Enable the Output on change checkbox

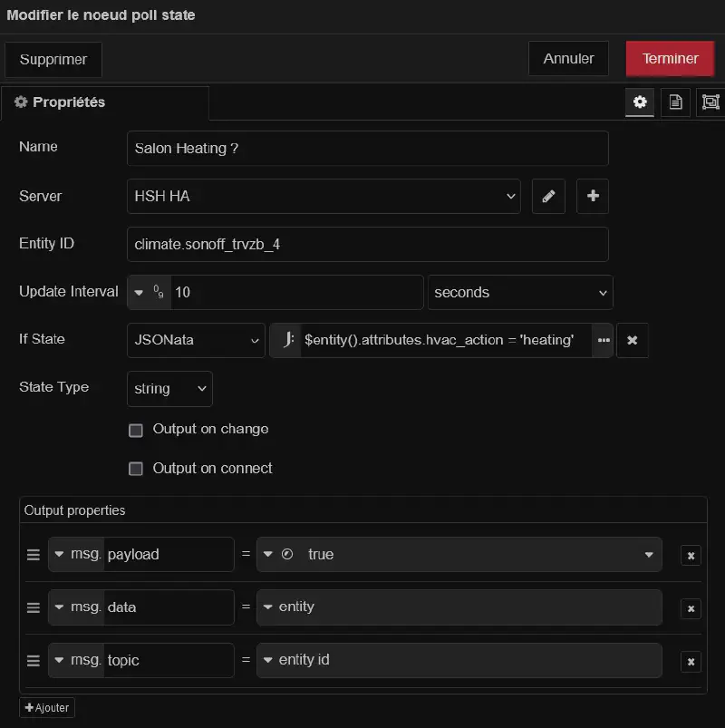pos(136,430)
